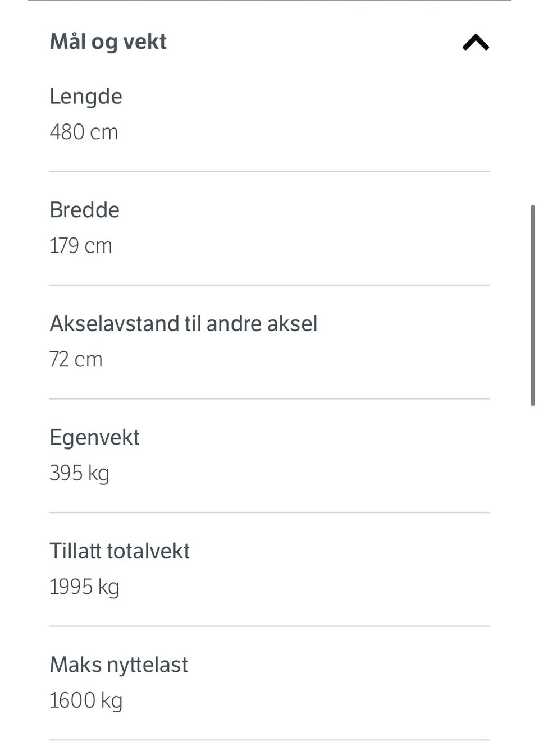Select the 72 cm value
Screen dimensions: 539x756
[x=76, y=360]
